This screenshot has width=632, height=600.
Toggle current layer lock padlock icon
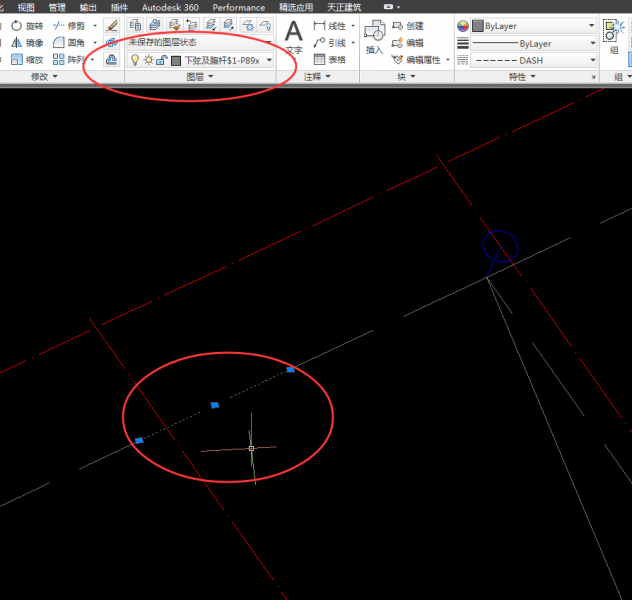(x=162, y=60)
